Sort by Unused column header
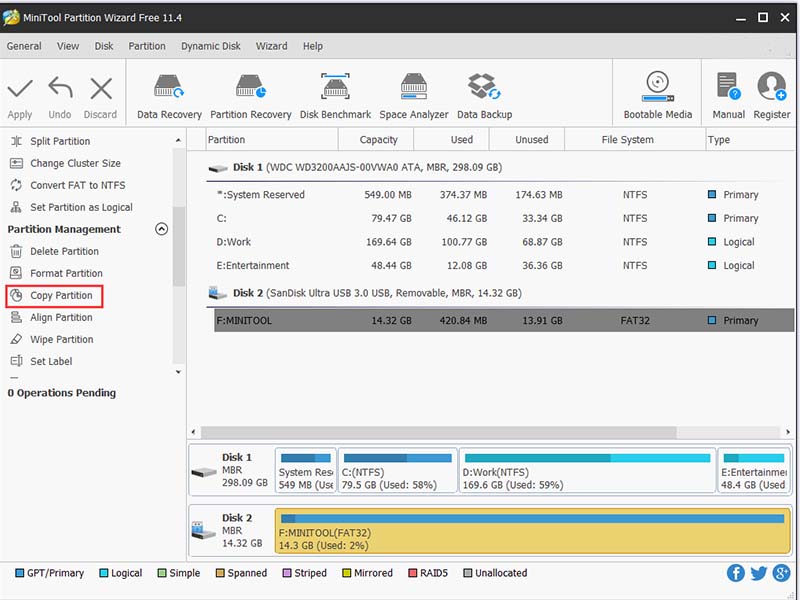This screenshot has width=800, height=600. pyautogui.click(x=527, y=140)
